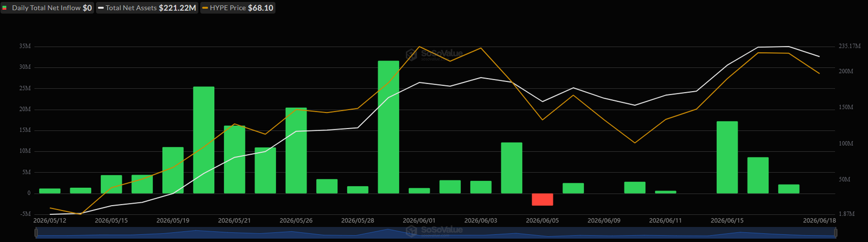Click the 20M left axis label
Viewport: 868px width, 242px height.
[x=25, y=110]
